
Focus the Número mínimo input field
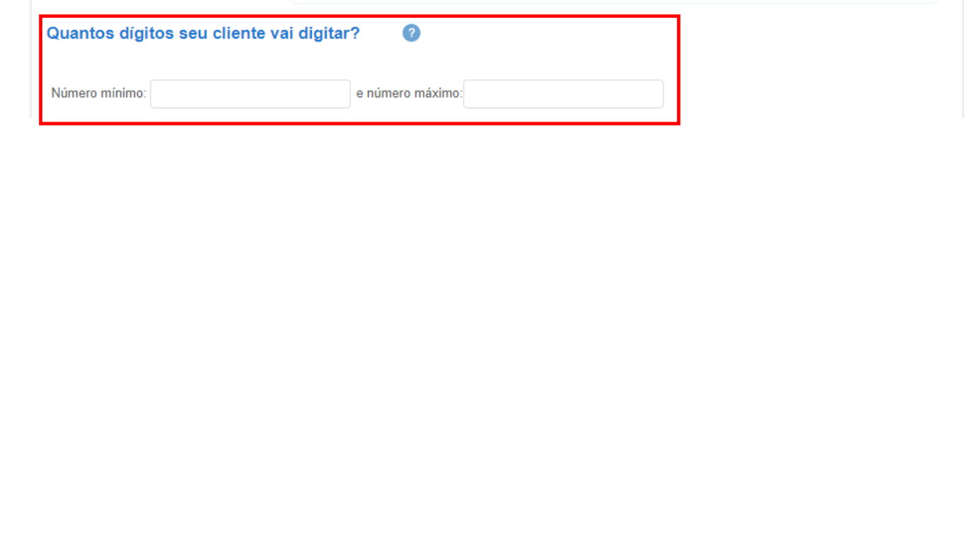pos(251,94)
